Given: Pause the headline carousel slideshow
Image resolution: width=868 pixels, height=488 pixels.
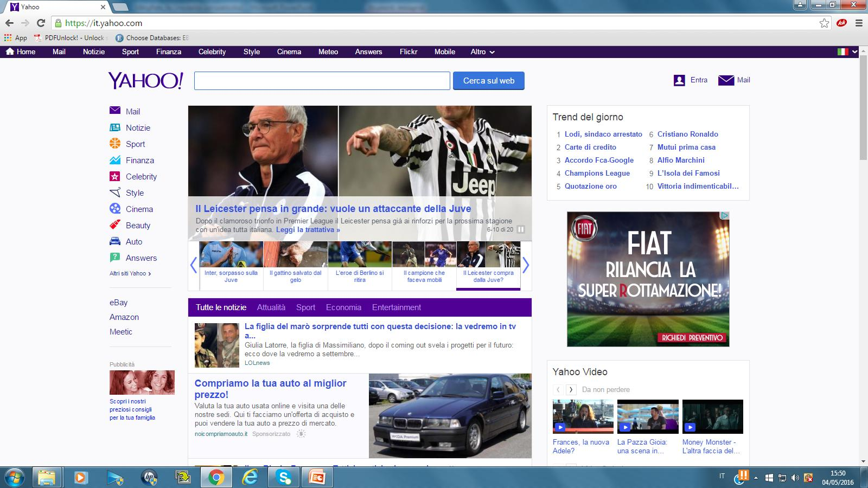Looking at the screenshot, I should click(521, 229).
